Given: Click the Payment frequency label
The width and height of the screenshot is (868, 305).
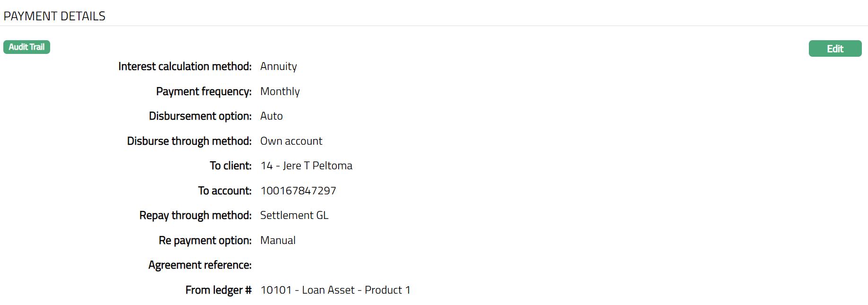Looking at the screenshot, I should pos(204,91).
